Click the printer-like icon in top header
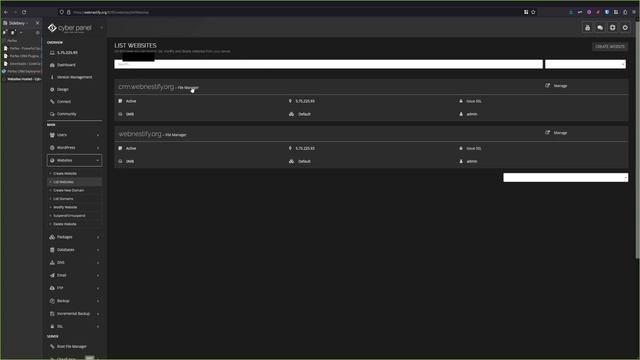Viewport: 640px width, 360px height. click(x=587, y=28)
